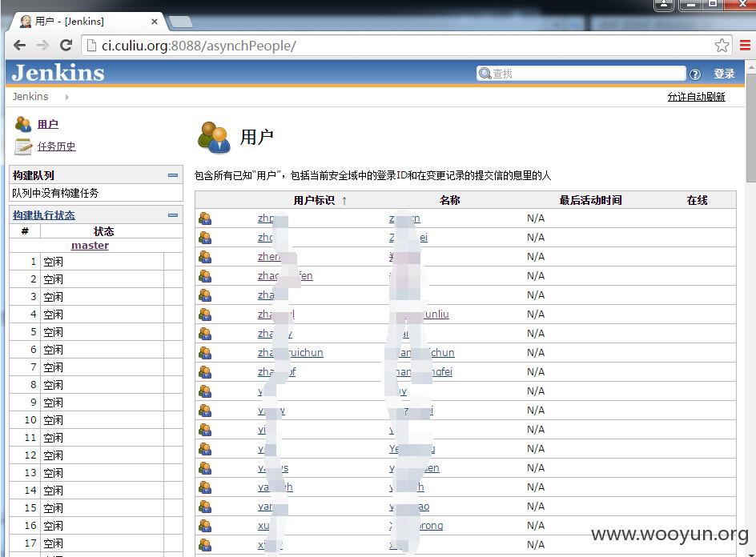Screen dimensions: 756x557
Task: Open name link ending in gfei
Action: [x=421, y=372]
